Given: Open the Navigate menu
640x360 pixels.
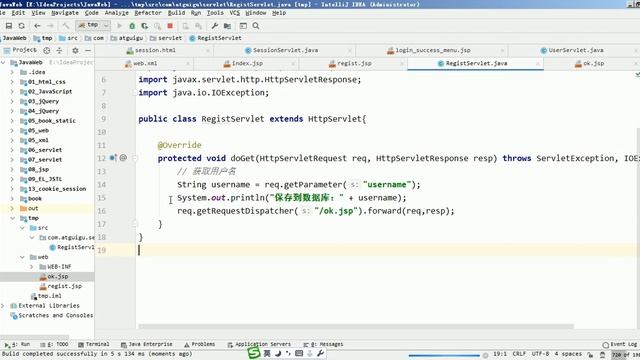Looking at the screenshot, I should [65, 13].
